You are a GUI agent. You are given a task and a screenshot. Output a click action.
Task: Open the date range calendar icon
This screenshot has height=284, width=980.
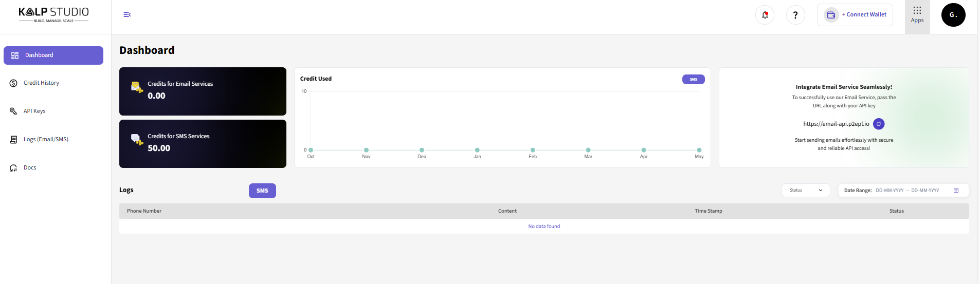[956, 191]
